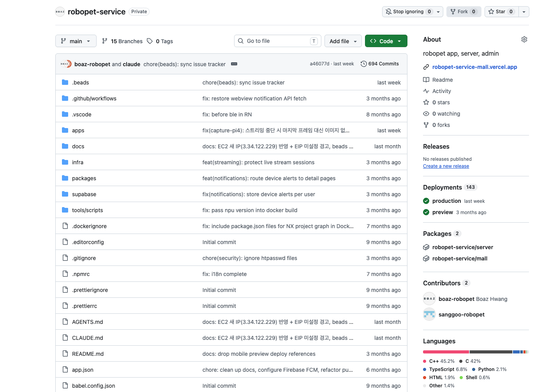The width and height of the screenshot is (543, 392).
Task: Click the Readme book icon
Action: click(x=426, y=80)
